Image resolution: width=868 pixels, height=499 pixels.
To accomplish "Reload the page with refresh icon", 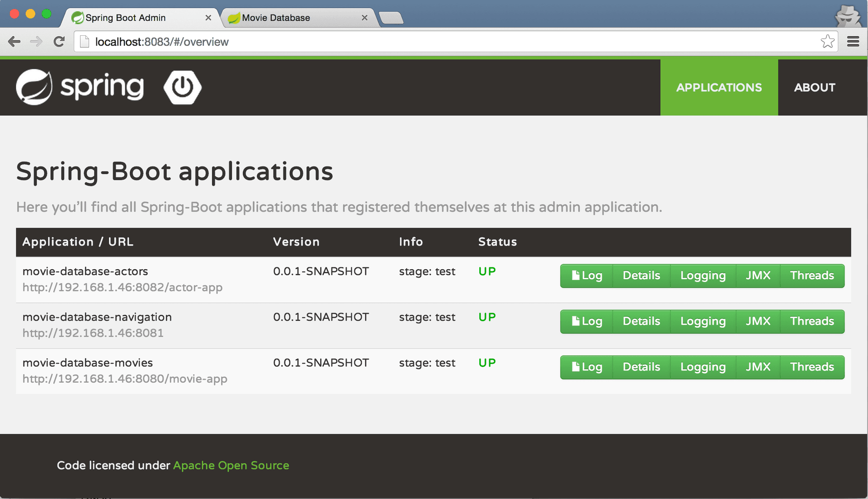I will point(59,42).
